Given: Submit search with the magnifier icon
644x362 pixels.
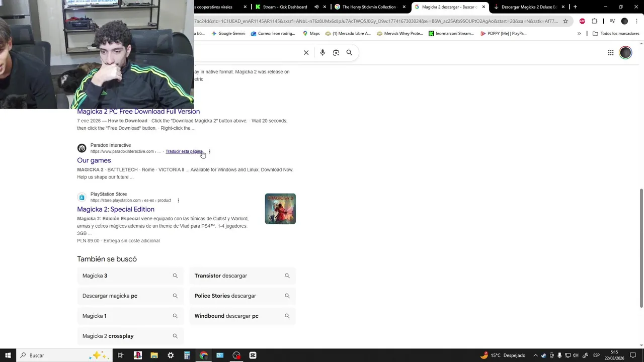Looking at the screenshot, I should click(349, 52).
